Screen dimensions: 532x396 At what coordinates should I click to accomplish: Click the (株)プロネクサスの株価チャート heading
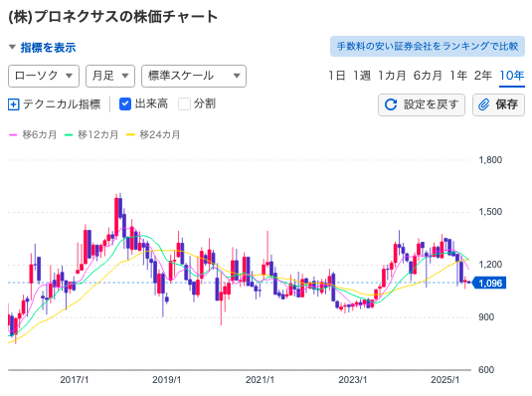(x=112, y=16)
